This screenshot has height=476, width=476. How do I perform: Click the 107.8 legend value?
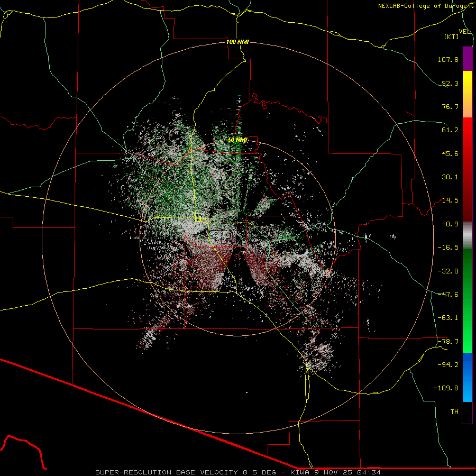click(448, 59)
